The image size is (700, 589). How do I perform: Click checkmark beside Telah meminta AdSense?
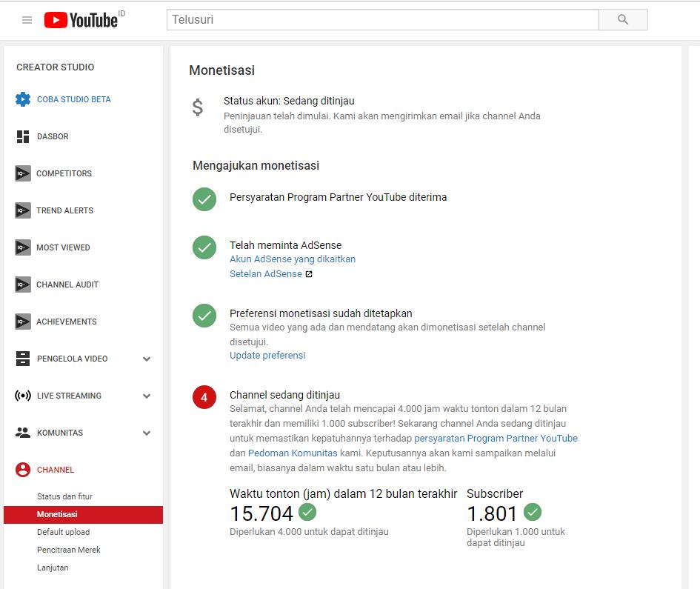(204, 247)
